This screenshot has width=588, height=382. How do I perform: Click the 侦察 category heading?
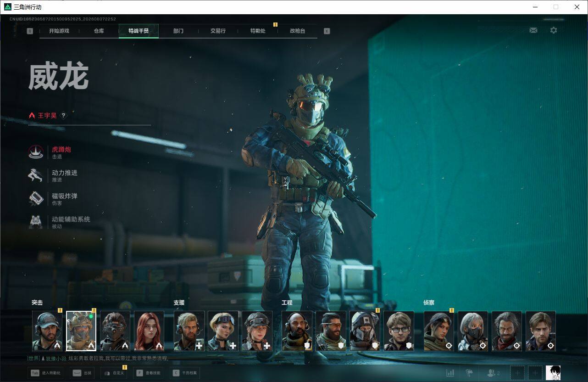pos(429,303)
